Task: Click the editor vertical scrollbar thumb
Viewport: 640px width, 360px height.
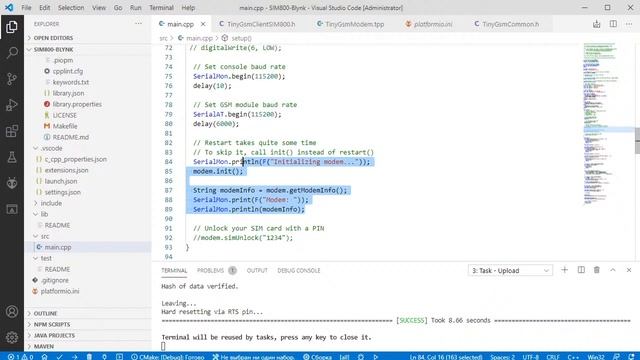Action: coord(637,140)
